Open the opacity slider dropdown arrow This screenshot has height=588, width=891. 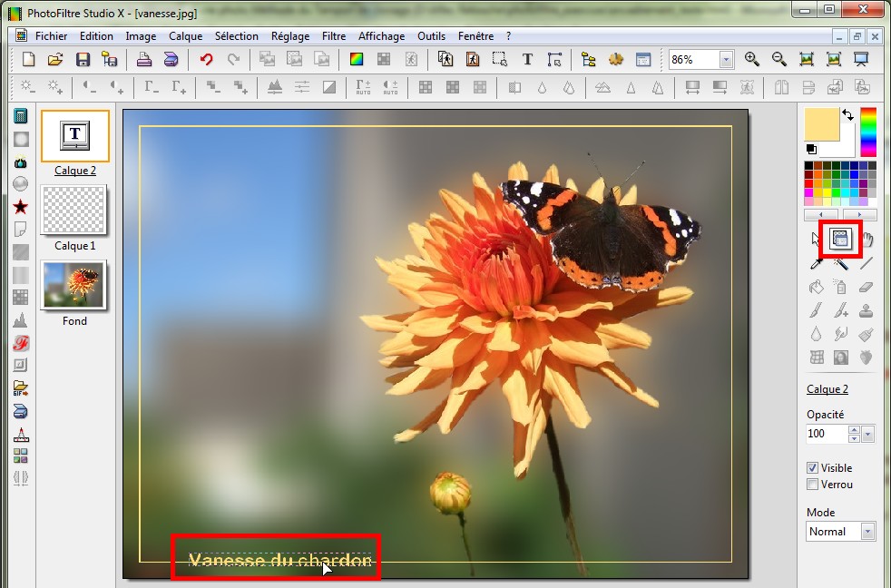pyautogui.click(x=867, y=434)
